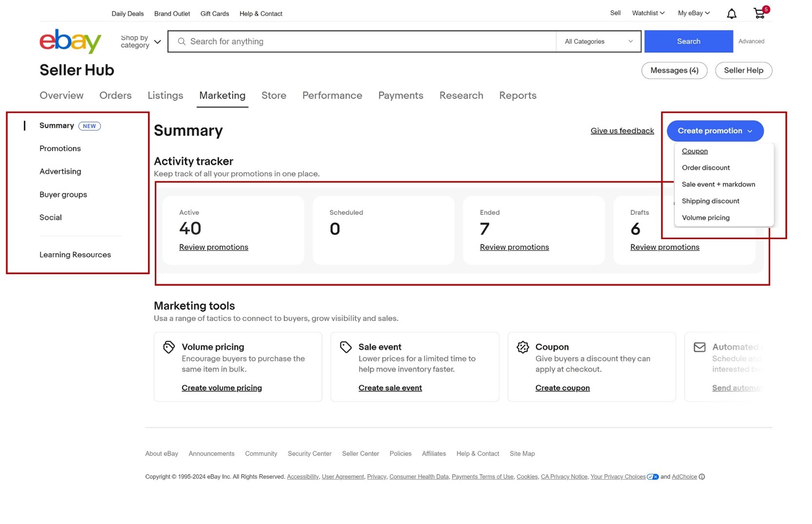
Task: Open Site Map footer link
Action: point(522,454)
